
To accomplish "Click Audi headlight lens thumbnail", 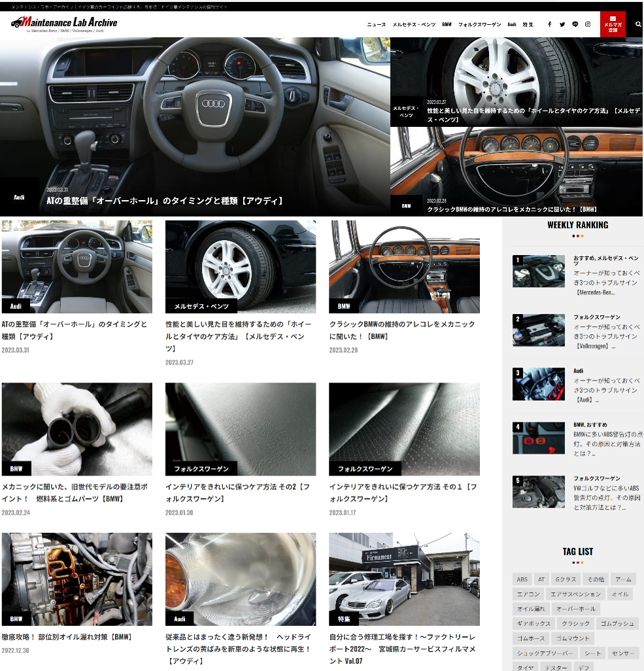I will [241, 579].
